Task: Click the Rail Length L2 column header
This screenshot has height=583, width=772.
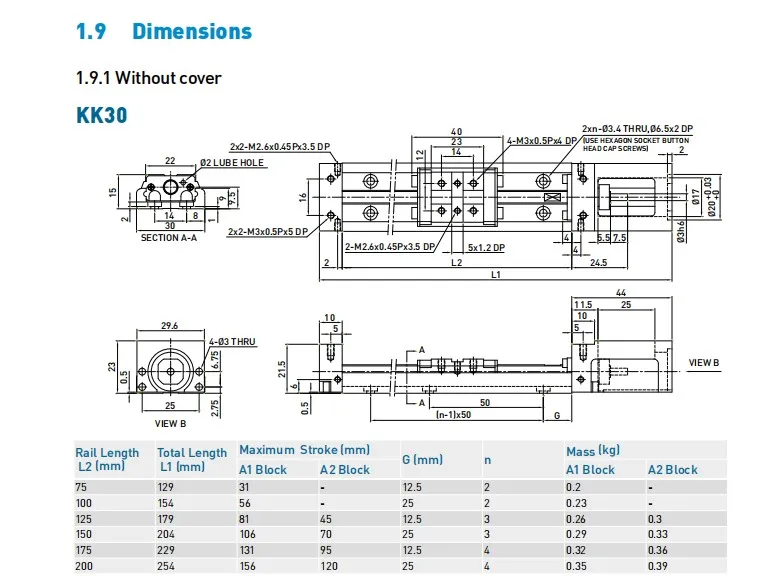Action: 107,459
